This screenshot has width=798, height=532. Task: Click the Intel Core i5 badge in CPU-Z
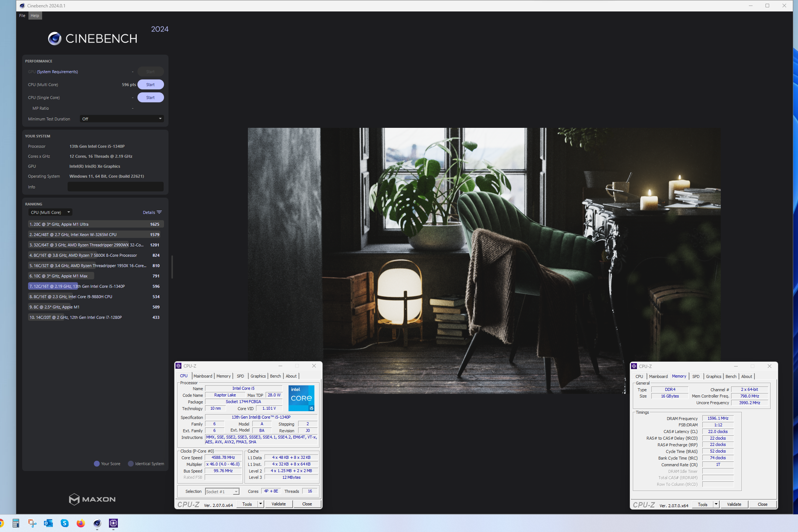click(x=301, y=398)
